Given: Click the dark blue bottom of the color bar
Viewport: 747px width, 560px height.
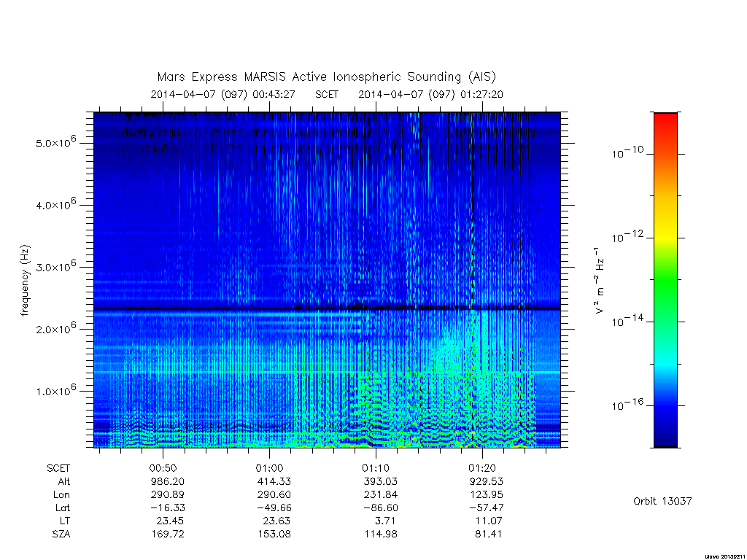Looking at the screenshot, I should 665,436.
